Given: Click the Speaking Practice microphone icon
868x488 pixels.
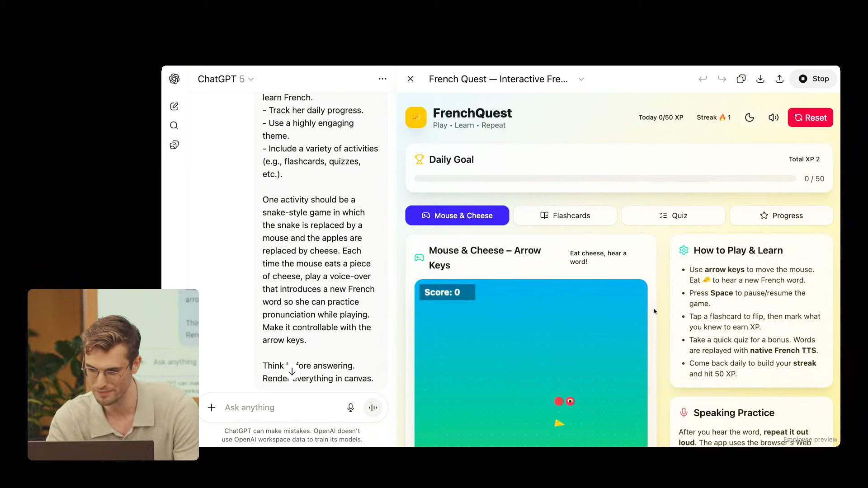Looking at the screenshot, I should point(684,413).
